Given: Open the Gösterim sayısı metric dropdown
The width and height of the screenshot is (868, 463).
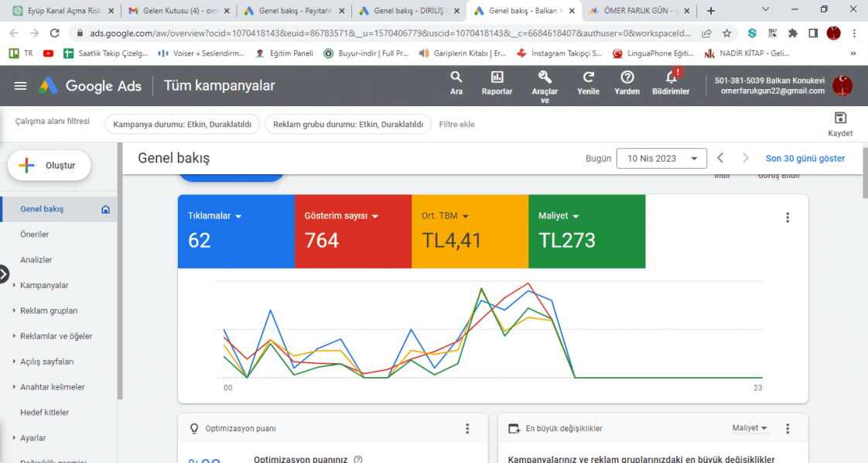Looking at the screenshot, I should (341, 216).
